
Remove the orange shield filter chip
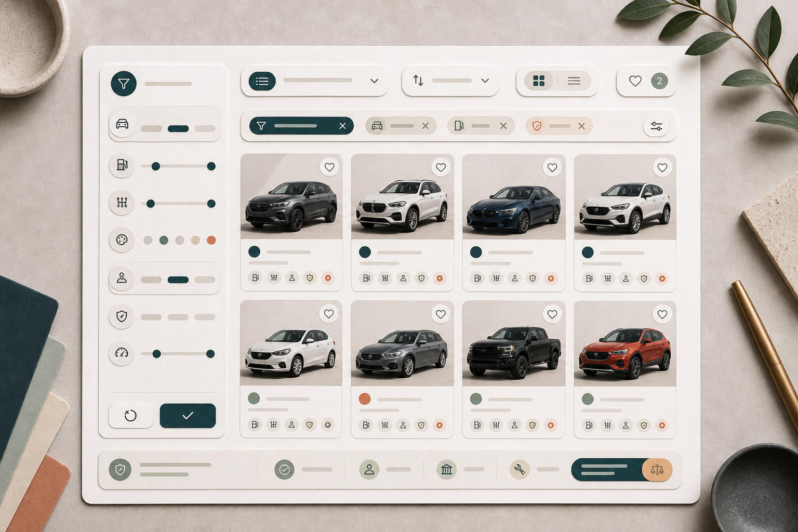581,126
